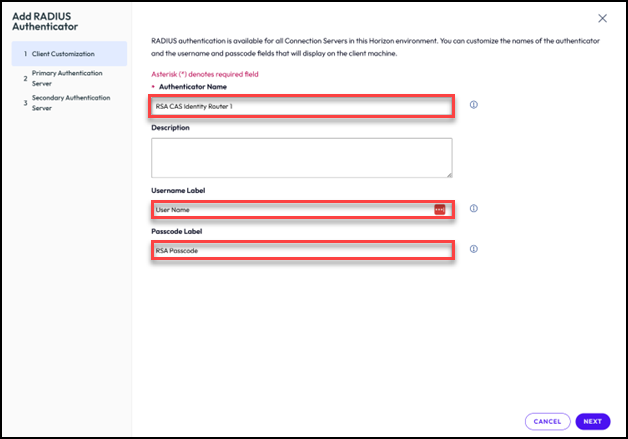628x439 pixels.
Task: Click the info icon beside Username Label
Action: coord(473,209)
